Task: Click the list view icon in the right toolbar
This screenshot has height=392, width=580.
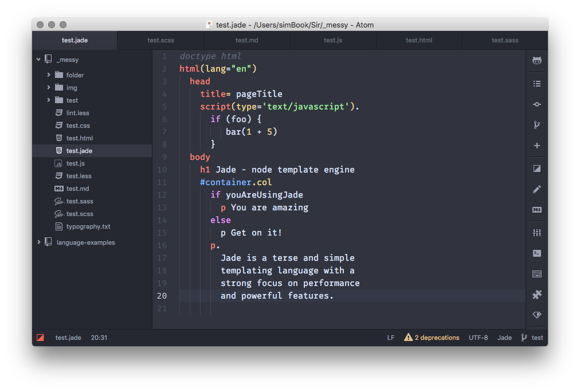Action: click(x=536, y=84)
